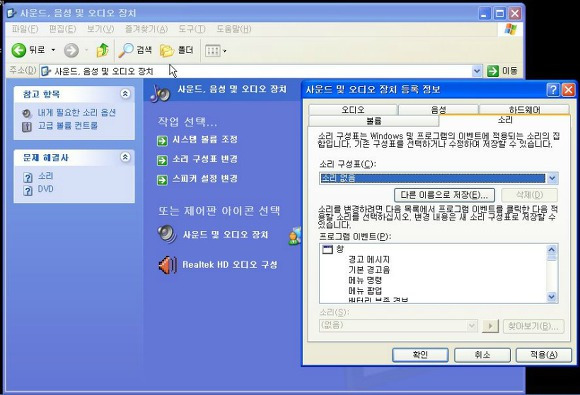The height and width of the screenshot is (395, 580).
Task: Select 경고 메시지 in program events
Action: (x=369, y=260)
